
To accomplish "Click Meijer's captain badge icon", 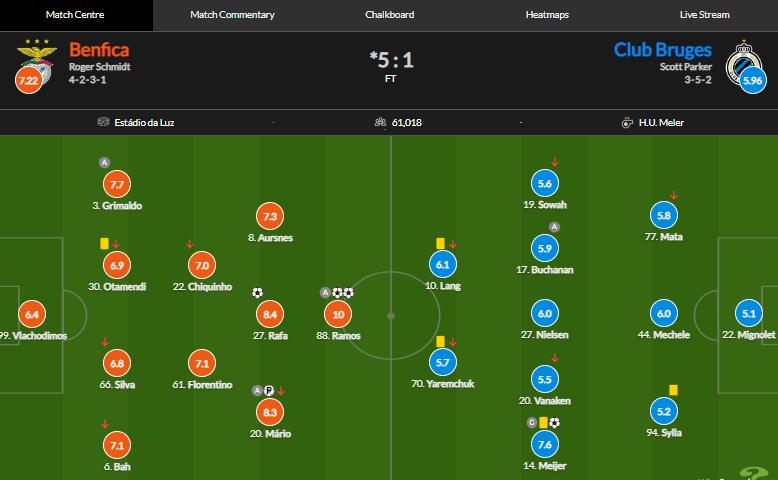I will click(x=532, y=423).
